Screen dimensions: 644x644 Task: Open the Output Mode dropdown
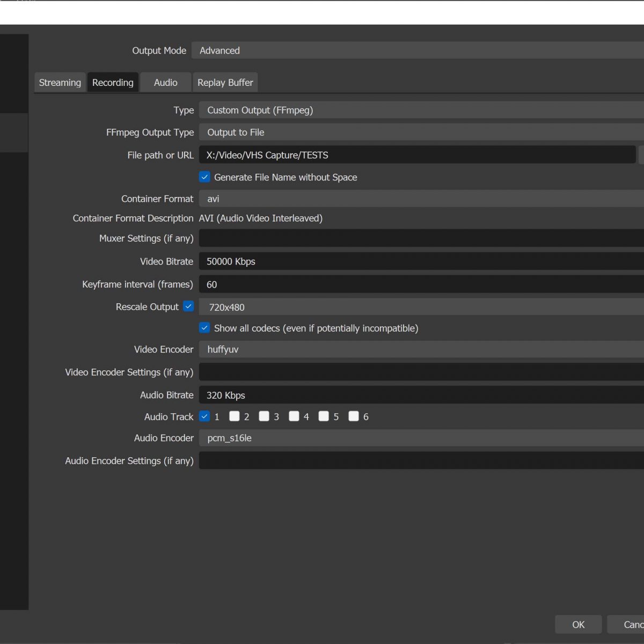pos(419,50)
